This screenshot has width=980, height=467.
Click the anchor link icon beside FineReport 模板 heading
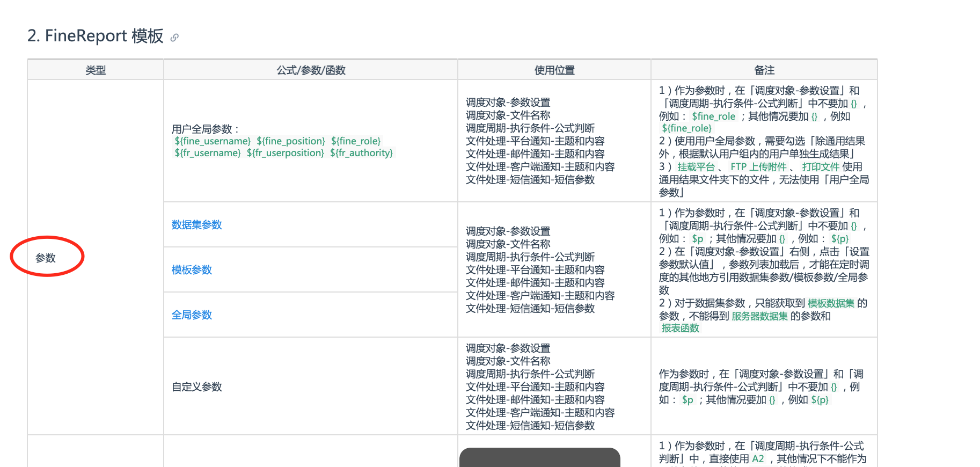pyautogui.click(x=174, y=38)
